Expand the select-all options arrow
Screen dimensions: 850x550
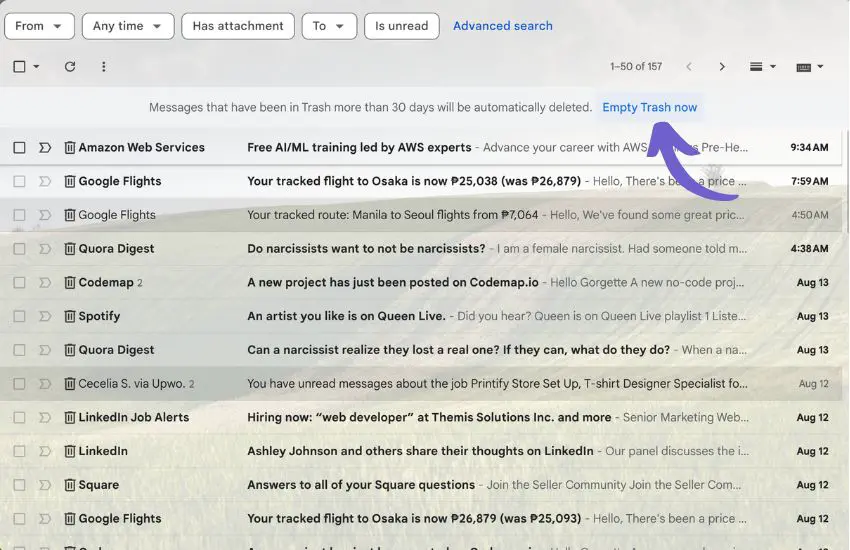36,67
